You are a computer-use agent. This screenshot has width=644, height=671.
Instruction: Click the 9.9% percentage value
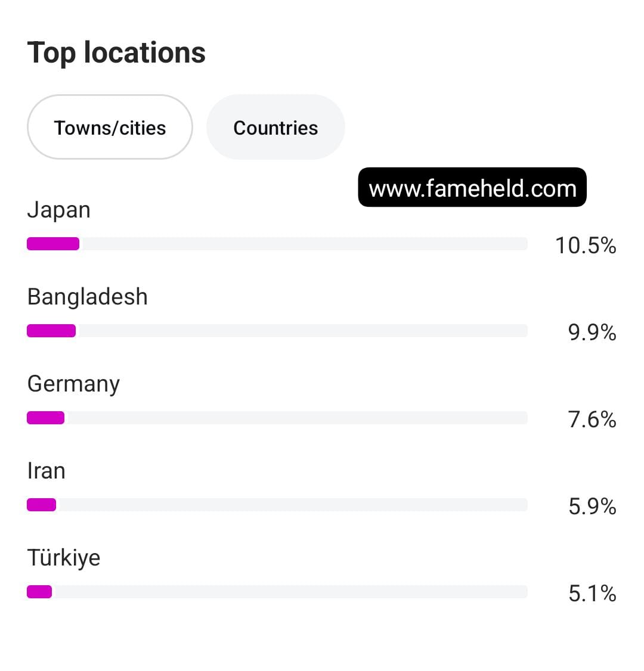pyautogui.click(x=592, y=333)
